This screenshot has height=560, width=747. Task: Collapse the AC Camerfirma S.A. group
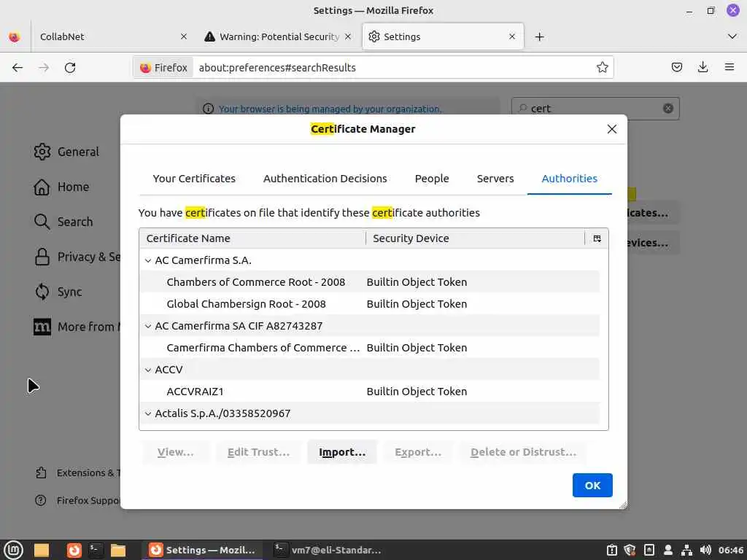tap(148, 260)
